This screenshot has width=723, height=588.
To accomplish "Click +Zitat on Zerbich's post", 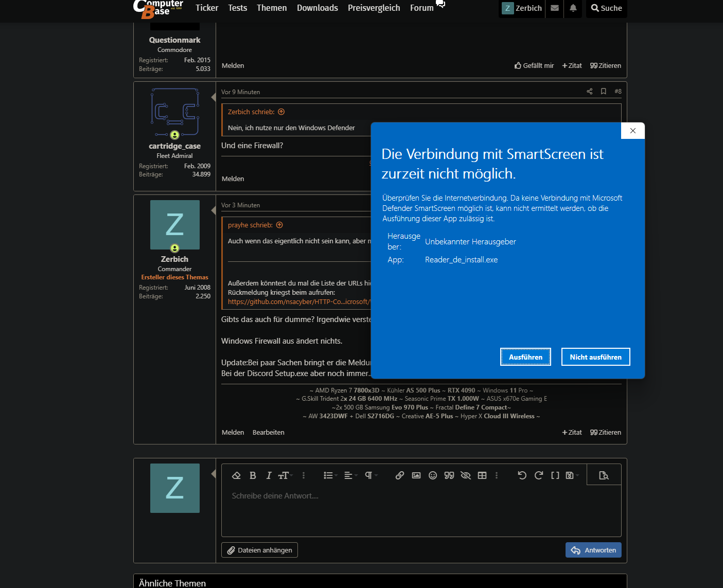I will click(x=572, y=433).
